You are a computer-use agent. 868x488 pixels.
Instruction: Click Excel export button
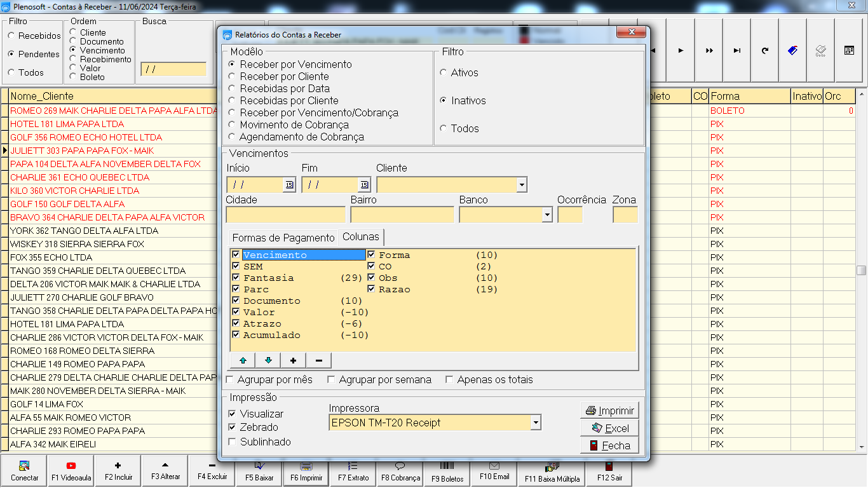point(609,428)
